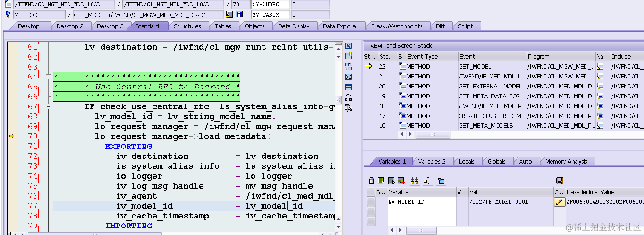The width and height of the screenshot is (644, 235).
Task: Click the two-arrows icon in variables toolbar
Action: (415, 181)
